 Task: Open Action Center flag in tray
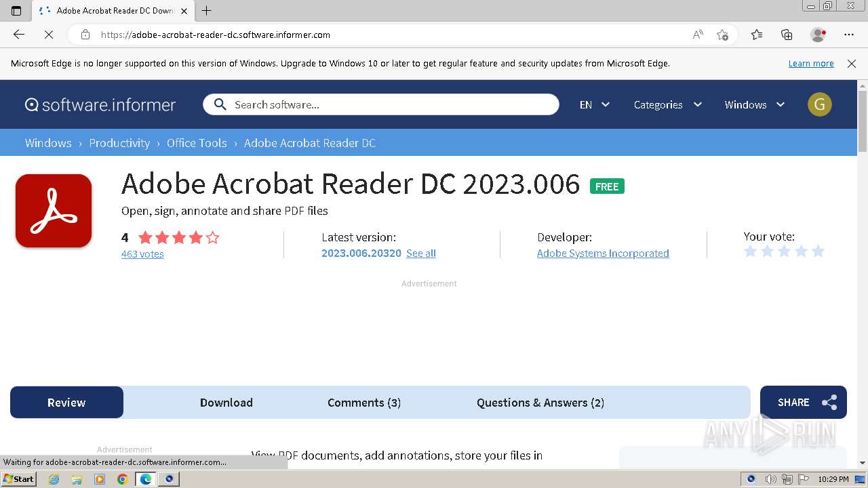803,479
